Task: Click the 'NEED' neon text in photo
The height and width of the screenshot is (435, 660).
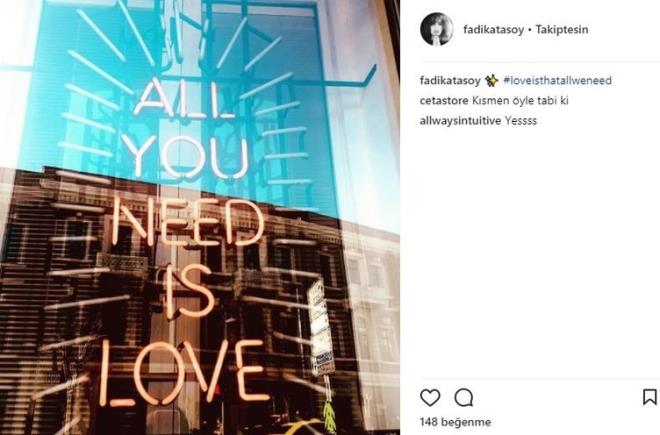Action: tap(188, 222)
